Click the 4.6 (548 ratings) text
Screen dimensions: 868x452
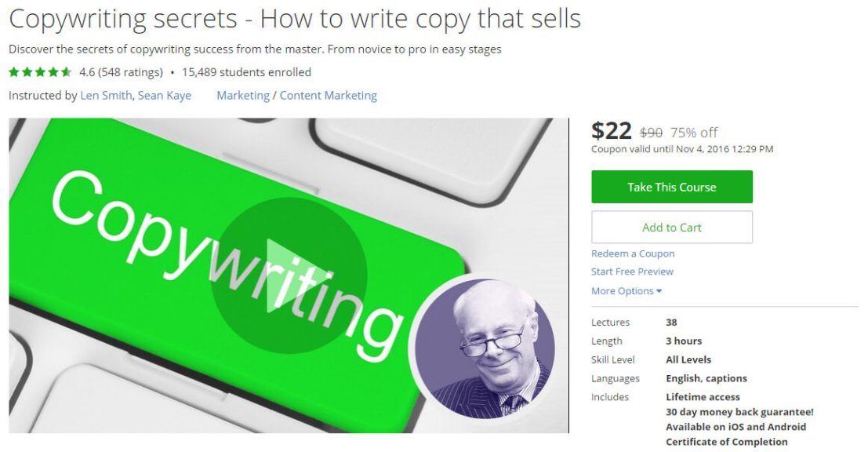tap(122, 72)
